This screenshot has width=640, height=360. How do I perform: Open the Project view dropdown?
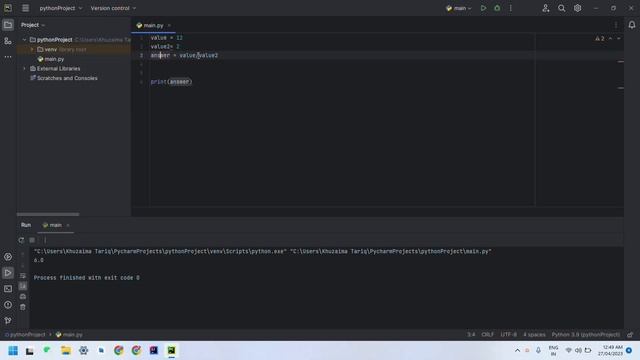33,25
